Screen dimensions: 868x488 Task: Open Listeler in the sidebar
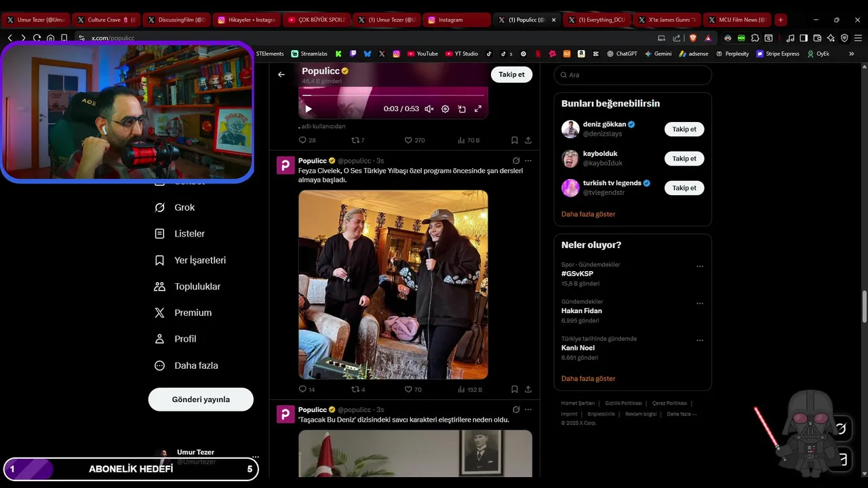point(180,234)
